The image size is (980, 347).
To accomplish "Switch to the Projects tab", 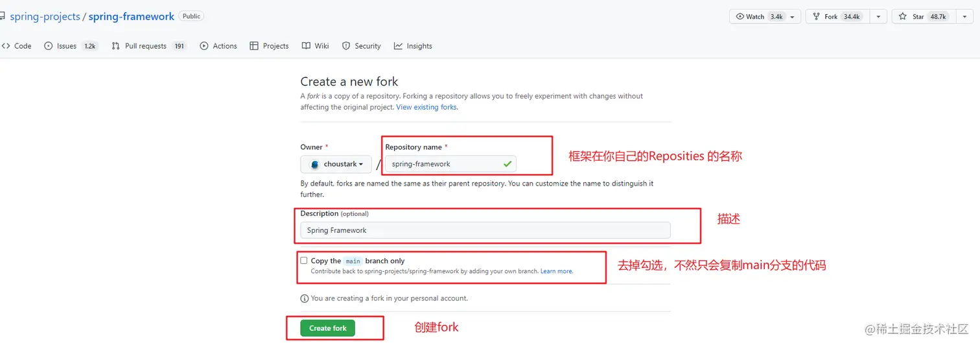I will [269, 46].
